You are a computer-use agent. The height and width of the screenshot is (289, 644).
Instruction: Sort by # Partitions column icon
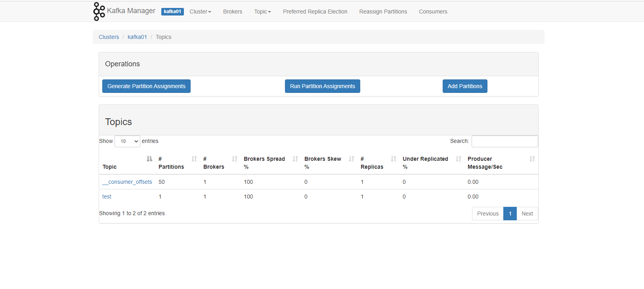point(194,159)
